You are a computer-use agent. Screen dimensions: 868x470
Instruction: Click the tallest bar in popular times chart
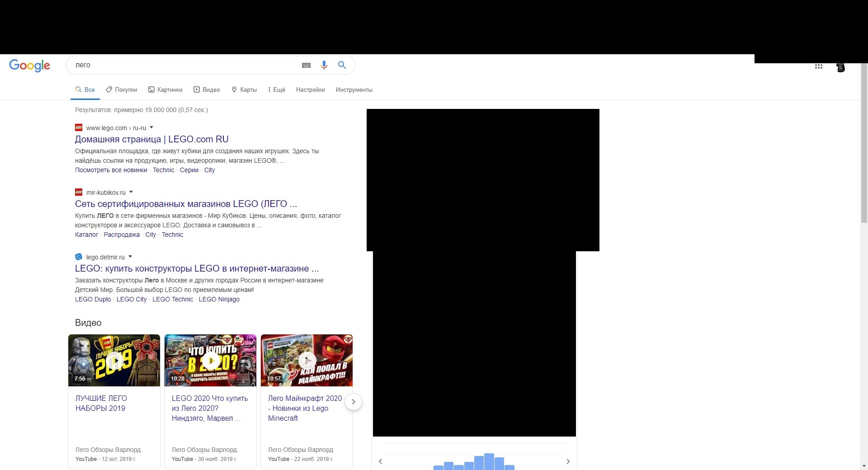click(489, 461)
